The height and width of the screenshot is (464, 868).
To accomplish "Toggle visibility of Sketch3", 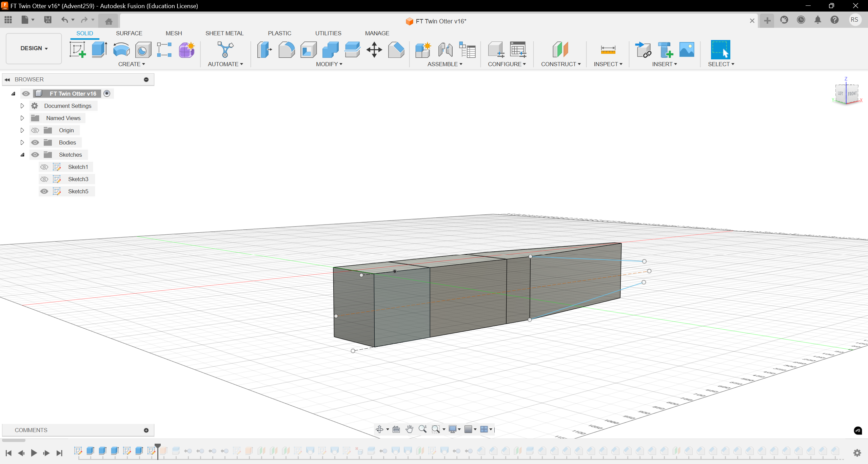I will [x=45, y=179].
